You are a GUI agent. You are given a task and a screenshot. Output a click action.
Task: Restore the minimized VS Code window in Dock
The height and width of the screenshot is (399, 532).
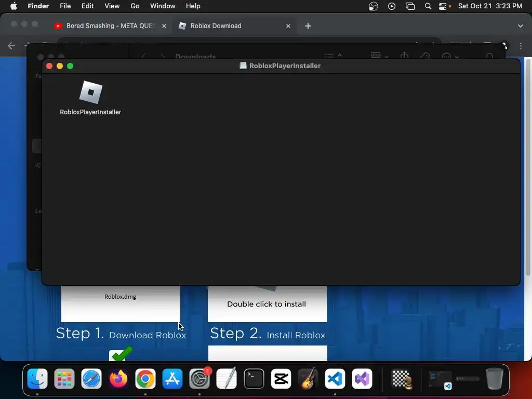point(441,379)
